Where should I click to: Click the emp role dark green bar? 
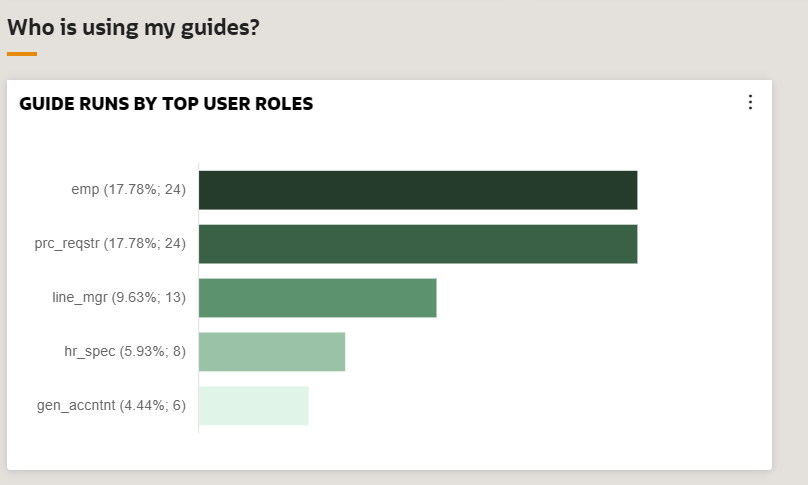417,190
